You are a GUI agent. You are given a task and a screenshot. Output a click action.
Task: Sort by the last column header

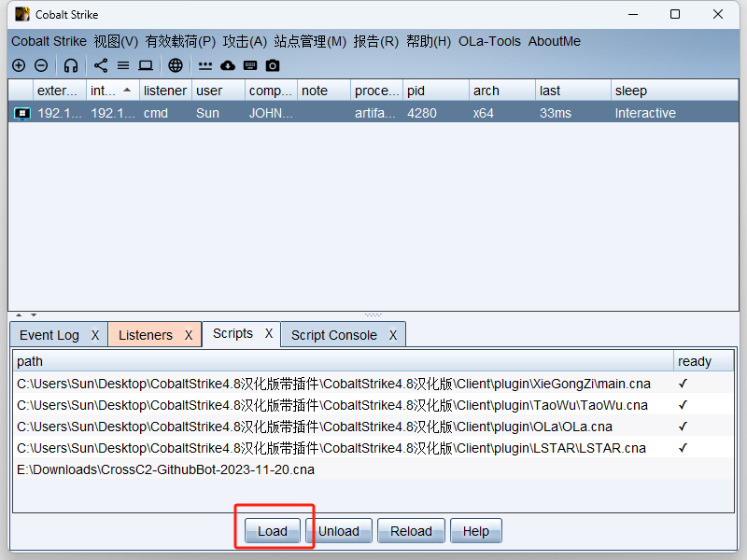[x=573, y=91]
